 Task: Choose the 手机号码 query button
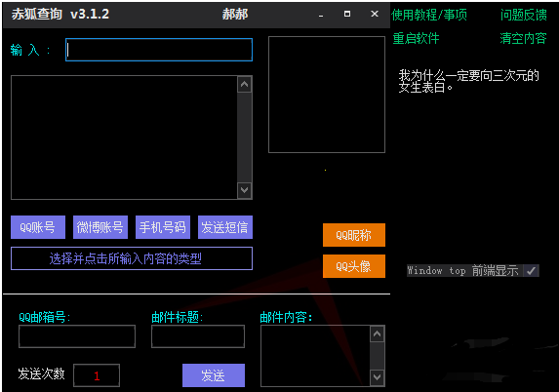[163, 227]
